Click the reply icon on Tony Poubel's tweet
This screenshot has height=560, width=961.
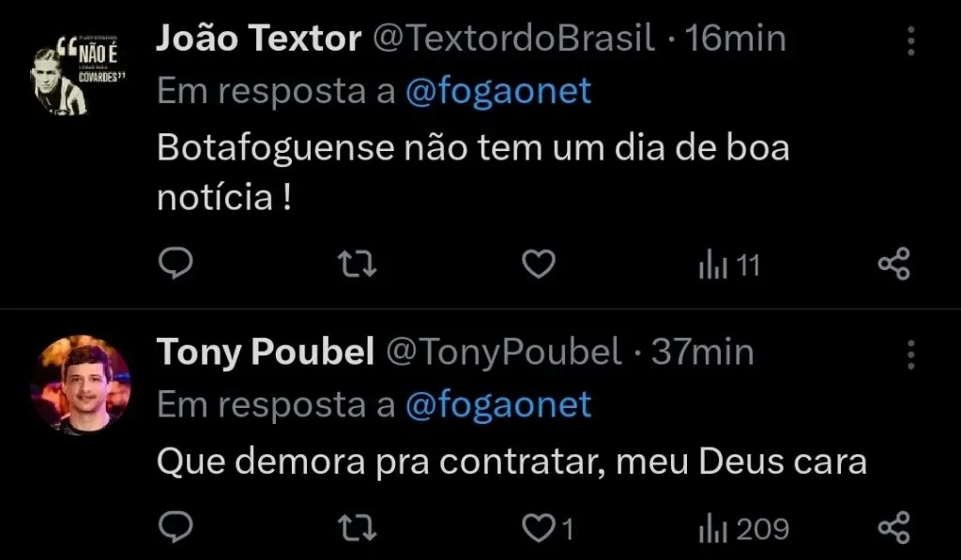[177, 527]
